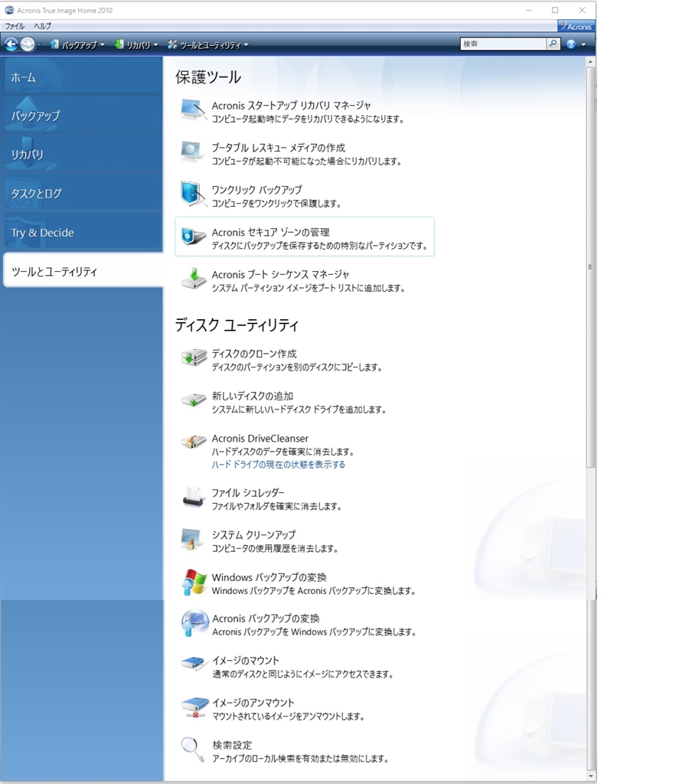Open システム クリーンアップ title
The height and width of the screenshot is (784, 676).
point(253,534)
